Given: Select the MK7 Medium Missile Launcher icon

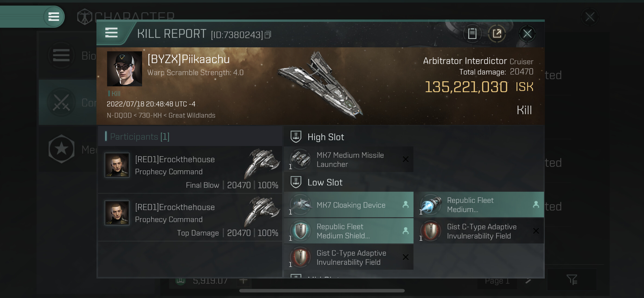Looking at the screenshot, I should click(301, 159).
